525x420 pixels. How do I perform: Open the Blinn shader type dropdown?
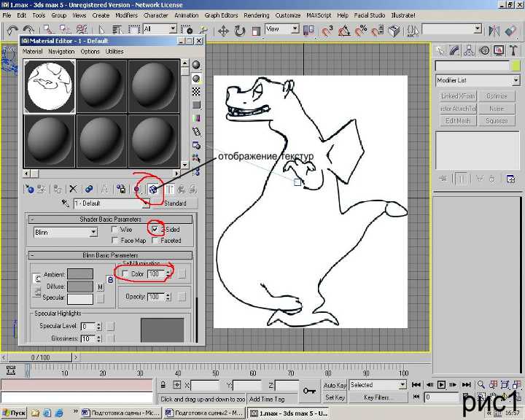click(93, 233)
